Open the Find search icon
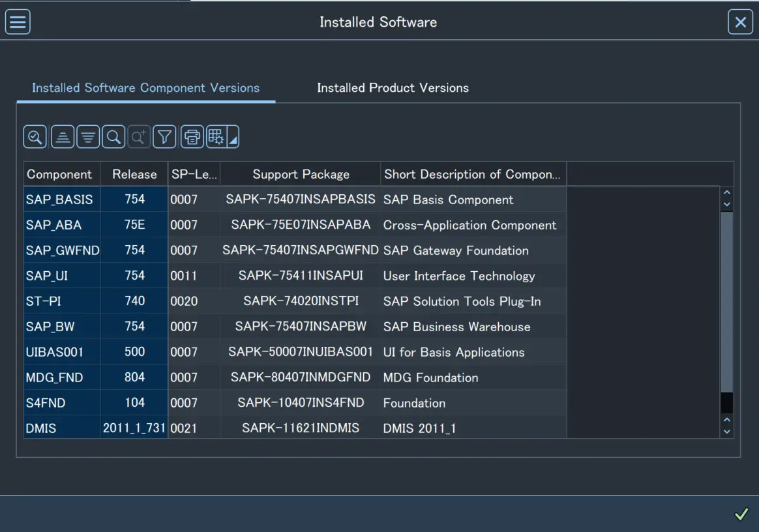This screenshot has height=532, width=759. click(x=113, y=137)
